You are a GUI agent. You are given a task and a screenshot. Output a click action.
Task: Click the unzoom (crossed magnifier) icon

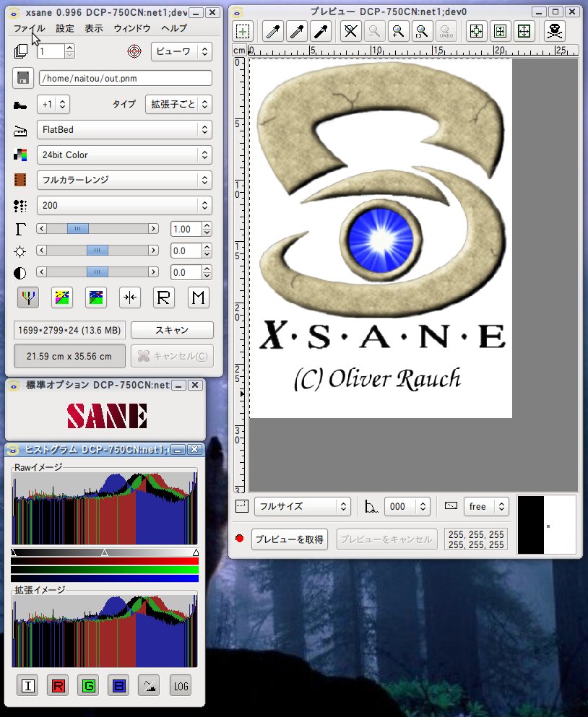(x=351, y=32)
